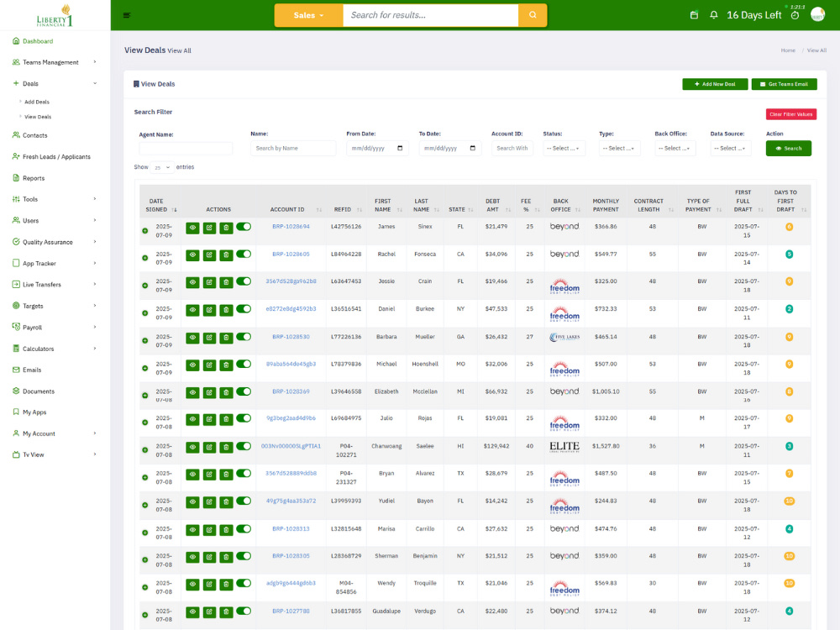
Task: Click the Add New Deal button
Action: point(715,84)
